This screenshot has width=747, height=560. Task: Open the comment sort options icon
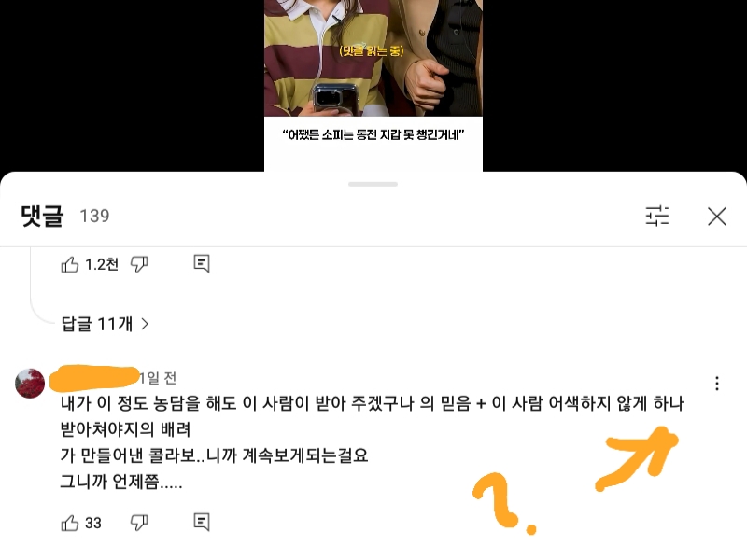(657, 216)
